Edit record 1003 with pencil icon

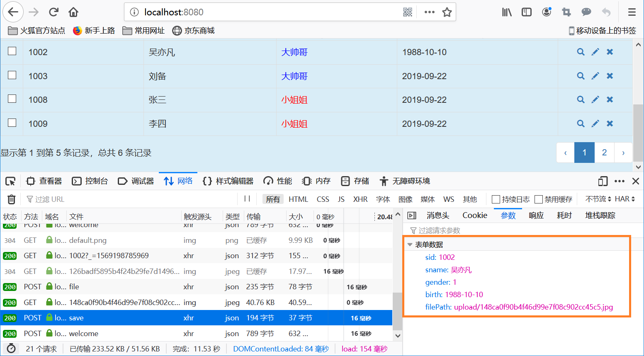click(x=595, y=76)
